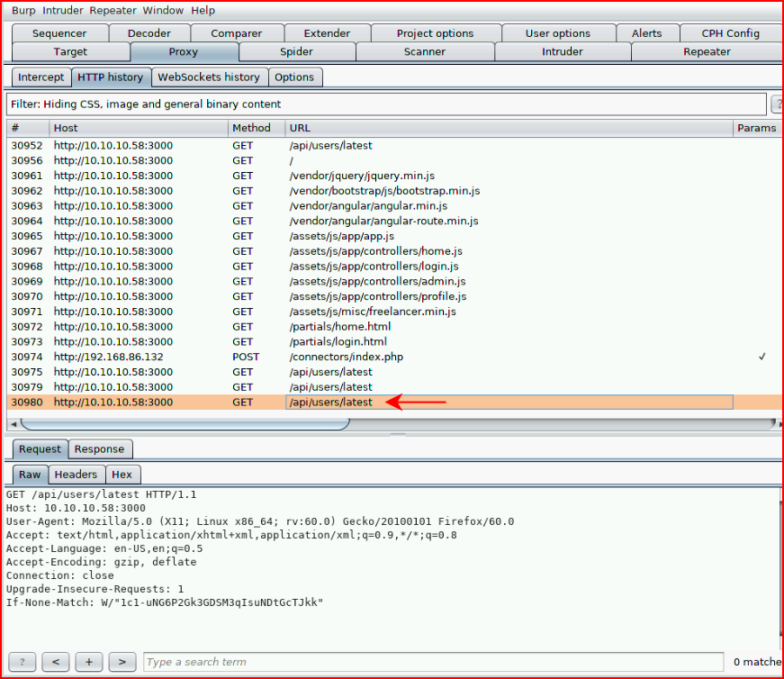This screenshot has width=784, height=679.
Task: Open the Repeater menu in menu bar
Action: 113,11
